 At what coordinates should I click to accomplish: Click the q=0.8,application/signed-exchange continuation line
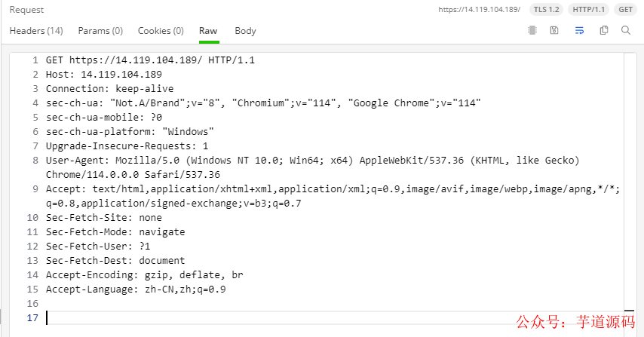tap(173, 204)
